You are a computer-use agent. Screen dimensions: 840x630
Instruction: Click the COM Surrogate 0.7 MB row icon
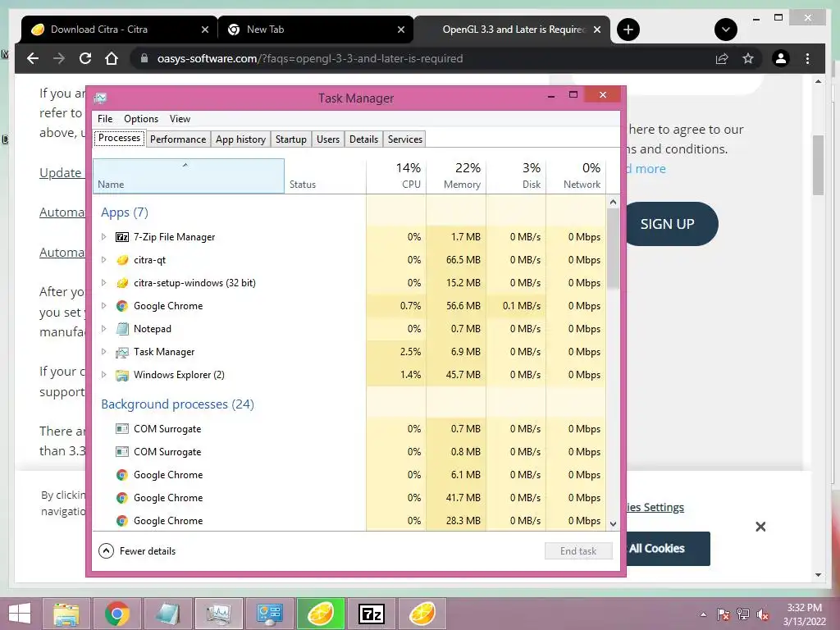(122, 428)
